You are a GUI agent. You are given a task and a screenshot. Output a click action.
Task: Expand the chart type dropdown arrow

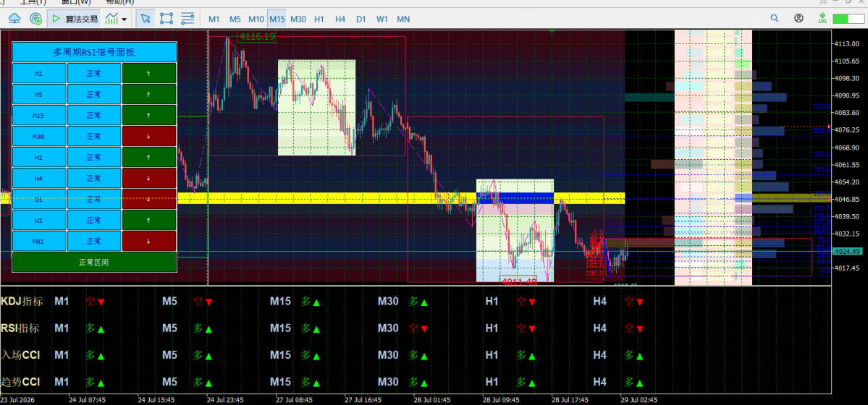coord(124,20)
